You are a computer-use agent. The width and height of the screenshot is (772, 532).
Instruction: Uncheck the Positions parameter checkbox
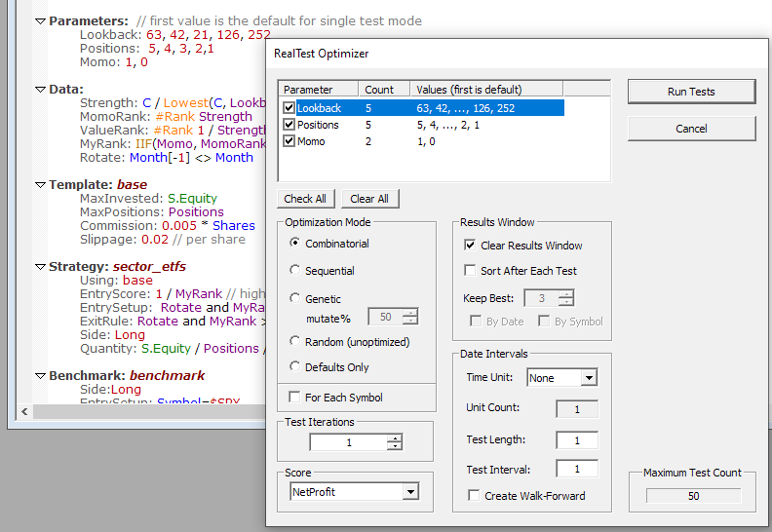[x=289, y=125]
